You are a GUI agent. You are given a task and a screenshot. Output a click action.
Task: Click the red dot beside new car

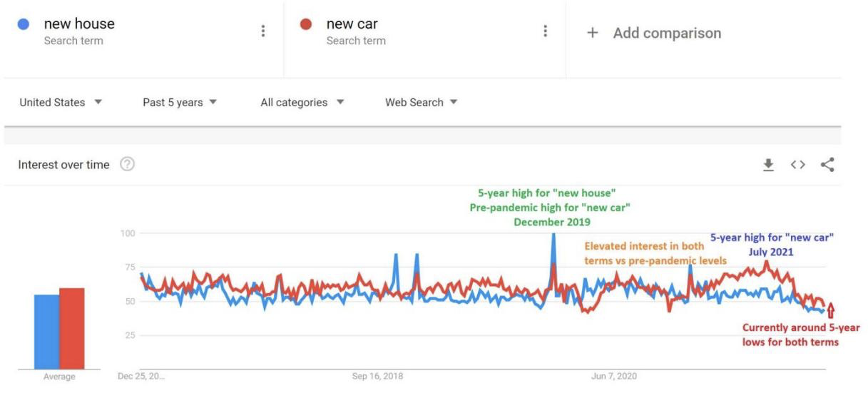coord(306,24)
